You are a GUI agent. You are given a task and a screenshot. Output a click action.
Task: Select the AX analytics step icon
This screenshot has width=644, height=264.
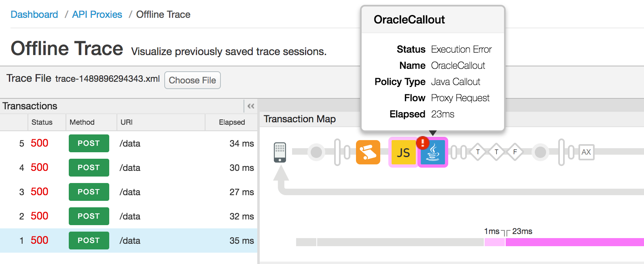586,152
